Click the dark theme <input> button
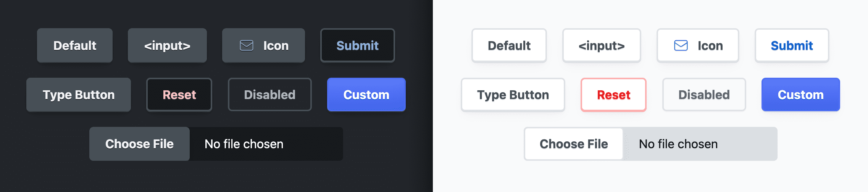868x192 pixels. pos(167,46)
